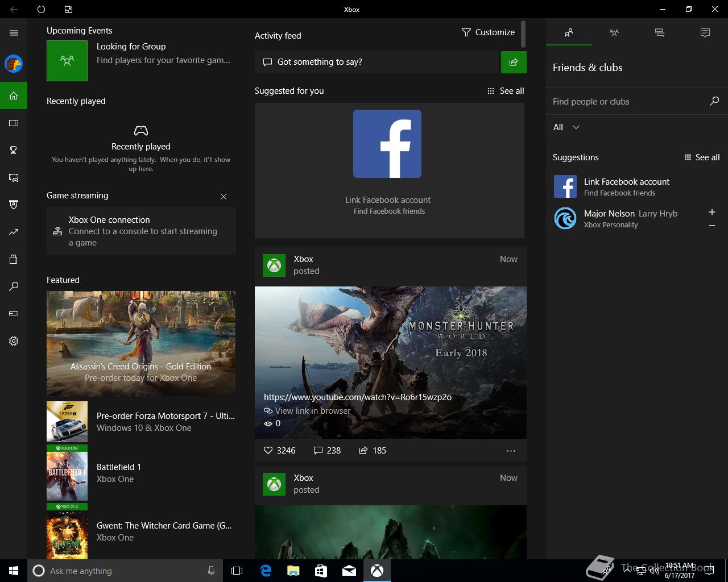Share the Monster Hunter post
The image size is (728, 582).
(373, 451)
